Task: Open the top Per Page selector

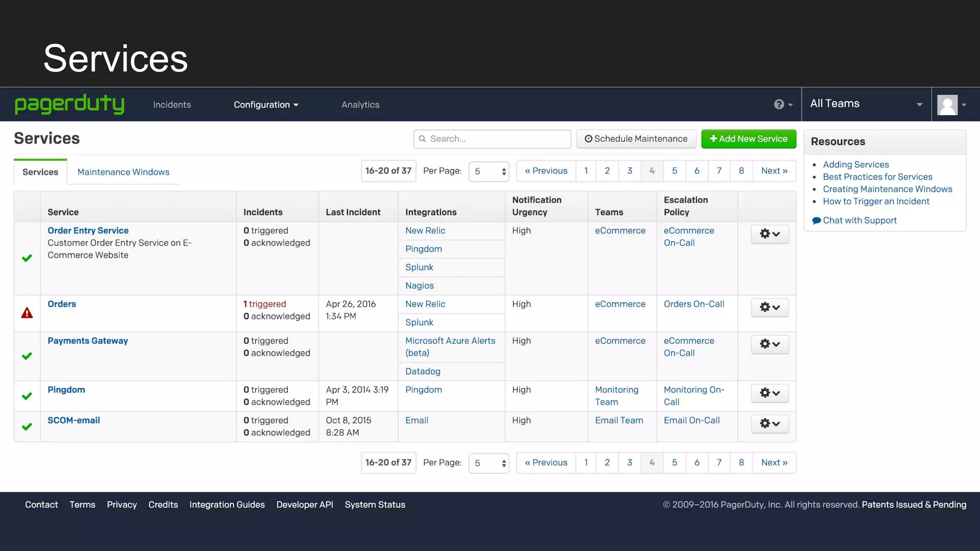Action: pyautogui.click(x=489, y=171)
